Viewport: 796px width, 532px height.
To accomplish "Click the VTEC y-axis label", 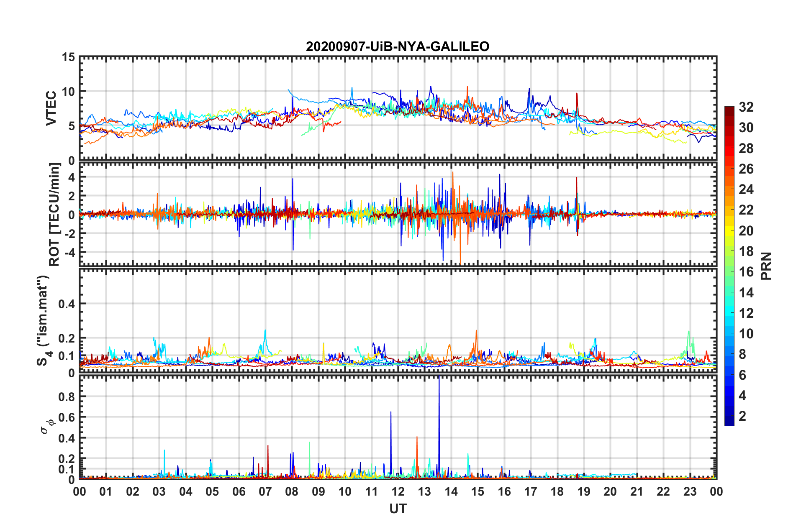I will [x=51, y=108].
